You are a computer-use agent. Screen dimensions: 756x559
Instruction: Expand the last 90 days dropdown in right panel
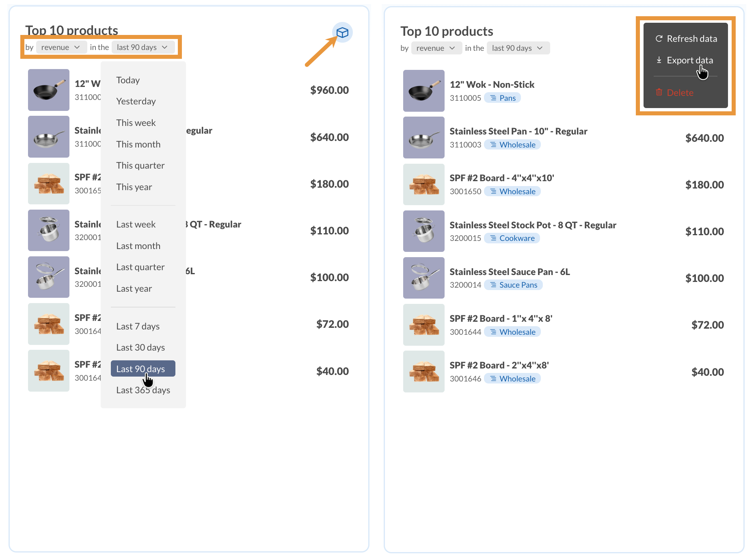click(x=518, y=48)
